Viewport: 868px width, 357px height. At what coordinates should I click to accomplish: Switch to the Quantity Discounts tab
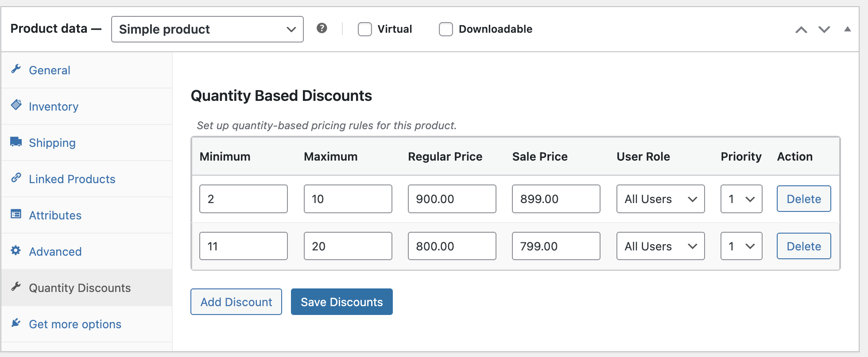click(80, 288)
